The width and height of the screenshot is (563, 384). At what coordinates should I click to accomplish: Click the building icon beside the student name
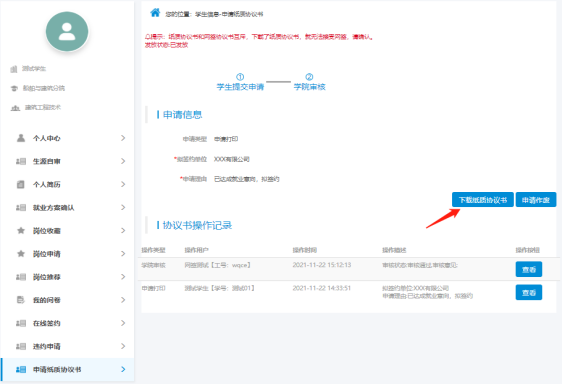[x=14, y=69]
